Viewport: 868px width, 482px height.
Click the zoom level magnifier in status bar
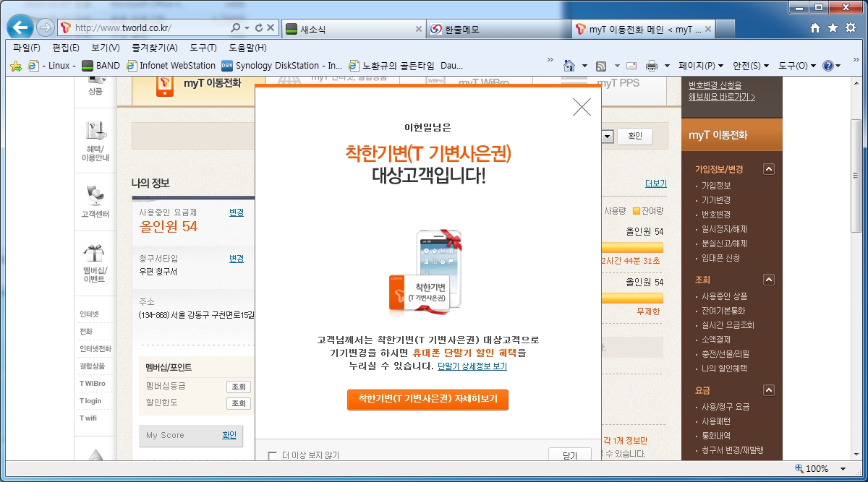799,468
